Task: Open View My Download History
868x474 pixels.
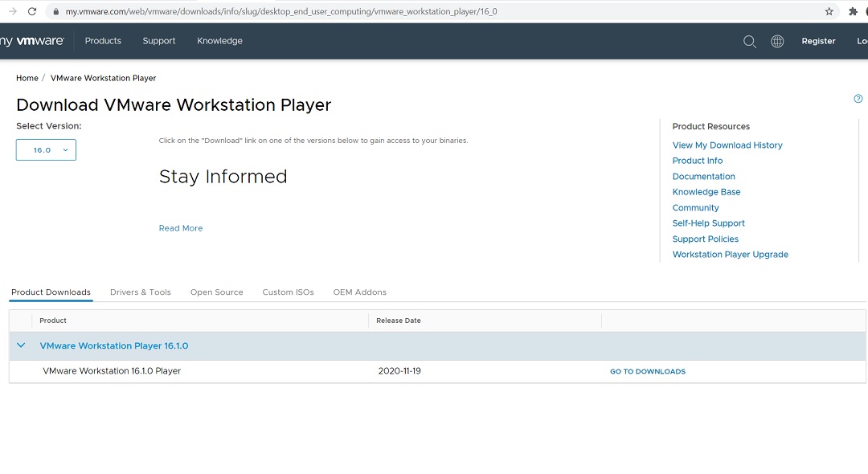Action: point(727,145)
